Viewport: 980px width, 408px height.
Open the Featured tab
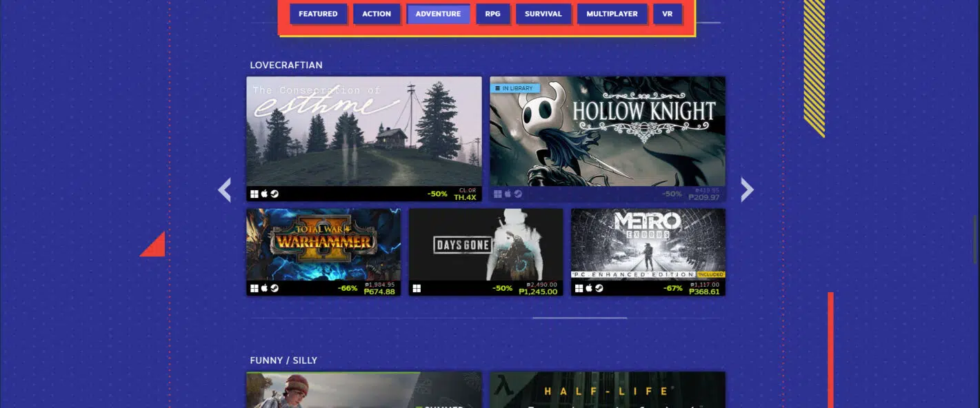point(318,14)
